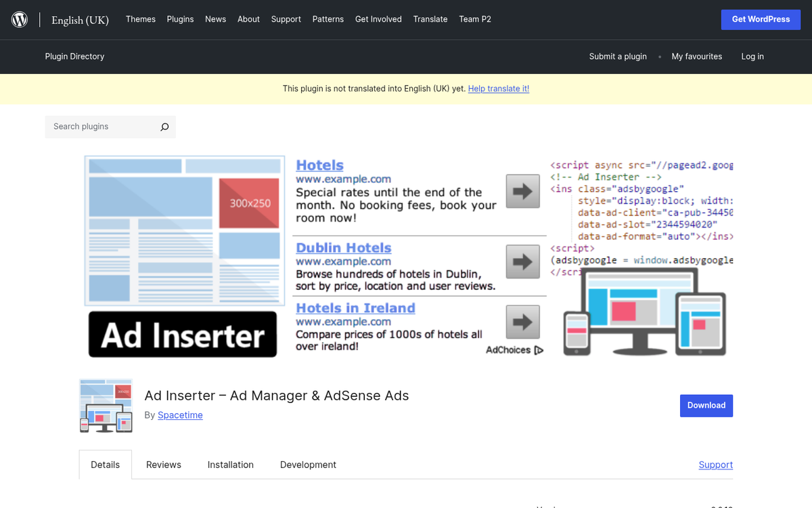Click the magnifying glass search icon
Image resolution: width=812 pixels, height=508 pixels.
(x=164, y=127)
